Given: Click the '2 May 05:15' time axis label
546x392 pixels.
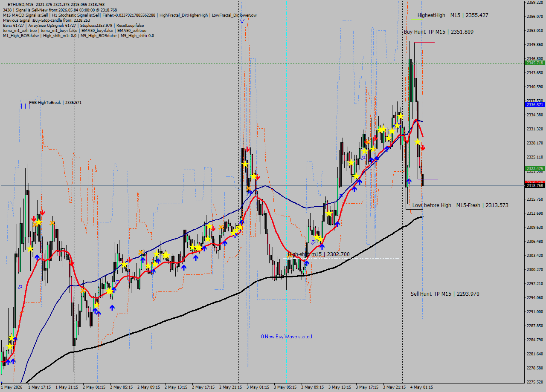Looking at the screenshot, I should [x=122, y=388].
